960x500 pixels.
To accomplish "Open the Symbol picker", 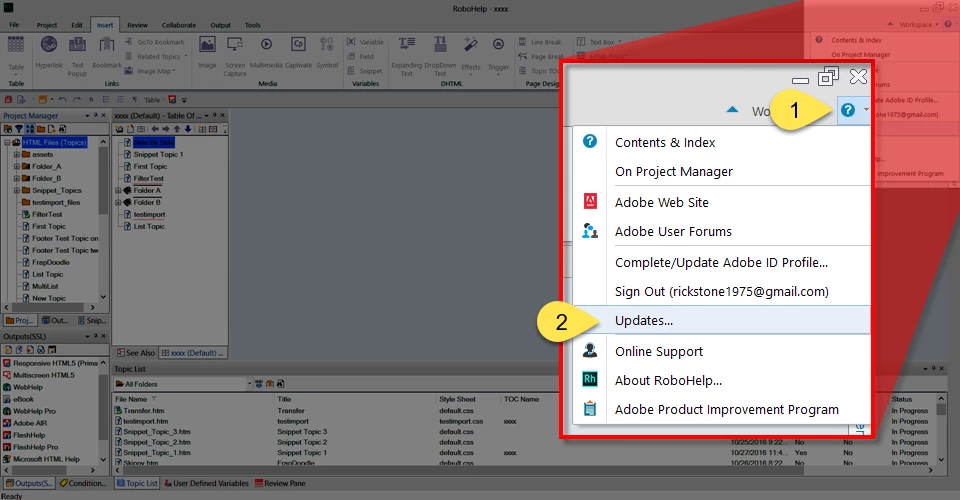I will [327, 52].
